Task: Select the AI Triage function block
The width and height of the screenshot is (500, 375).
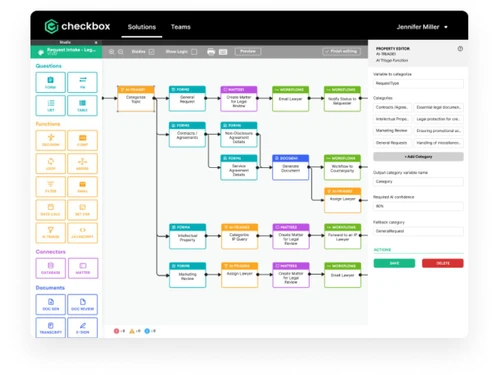Action: click(50, 232)
